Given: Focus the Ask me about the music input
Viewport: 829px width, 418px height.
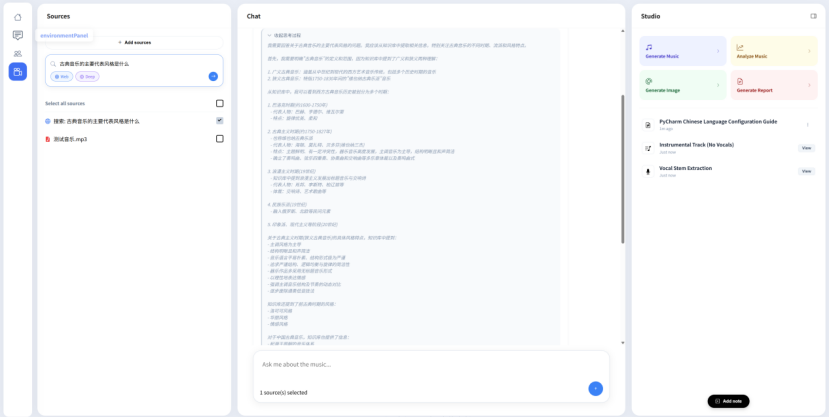Looking at the screenshot, I should 420,365.
